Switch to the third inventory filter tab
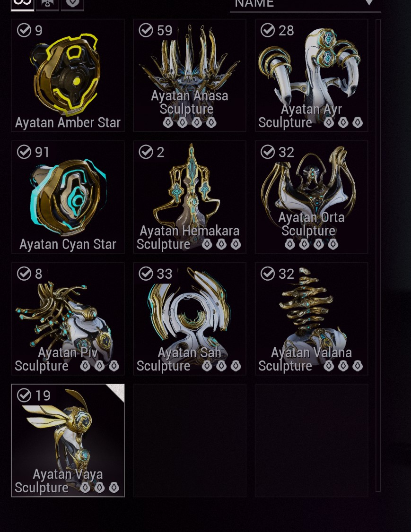411x532 pixels. click(72, 5)
